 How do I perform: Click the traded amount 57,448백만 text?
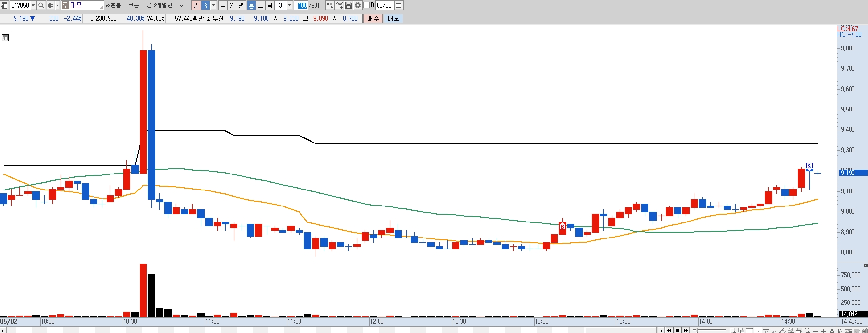tap(189, 18)
